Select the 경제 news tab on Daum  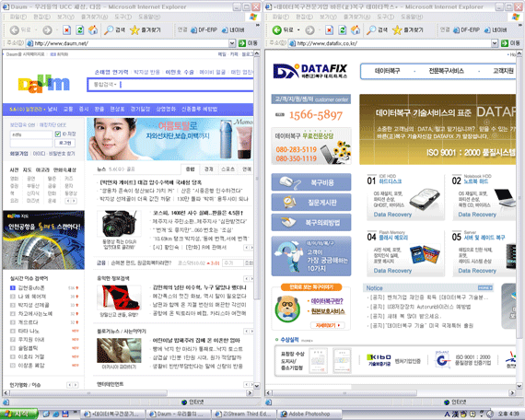point(209,169)
